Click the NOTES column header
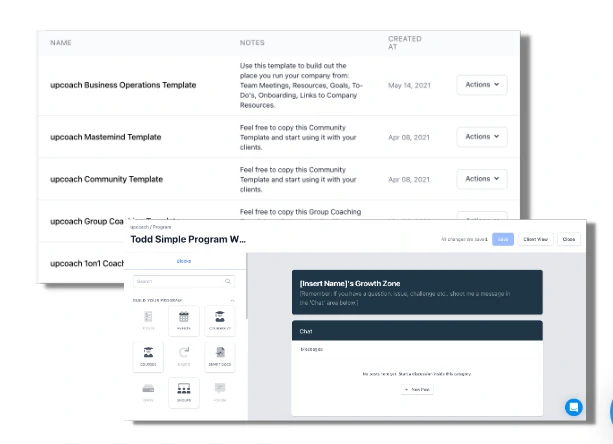 pos(252,43)
